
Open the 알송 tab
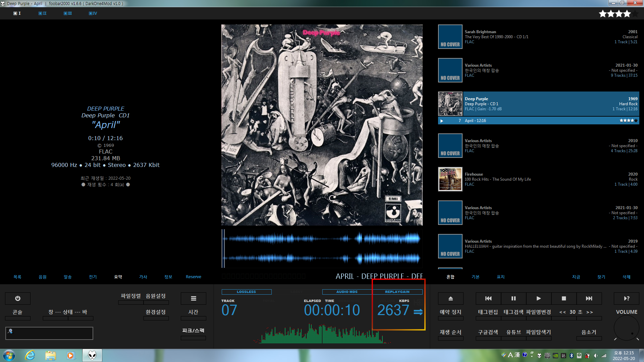point(68,277)
